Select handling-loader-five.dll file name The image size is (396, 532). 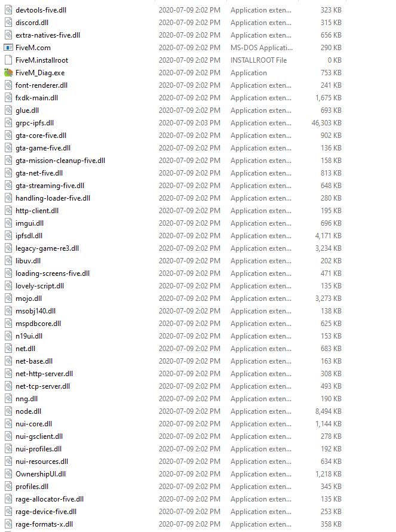(x=53, y=198)
